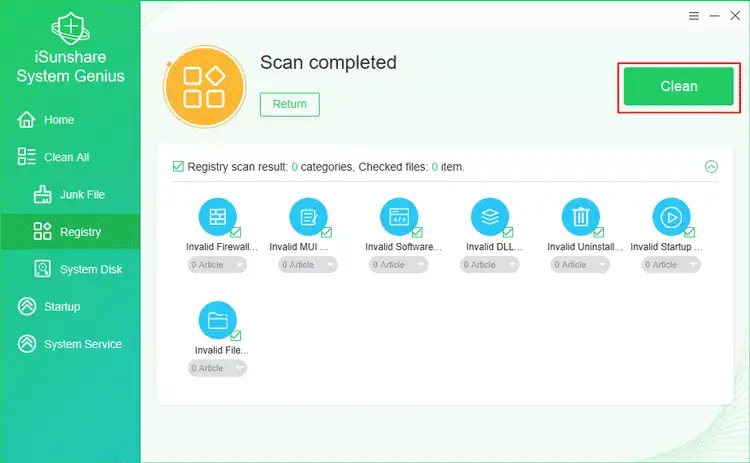Go to the Home section
This screenshot has width=750, height=463.
tap(70, 120)
